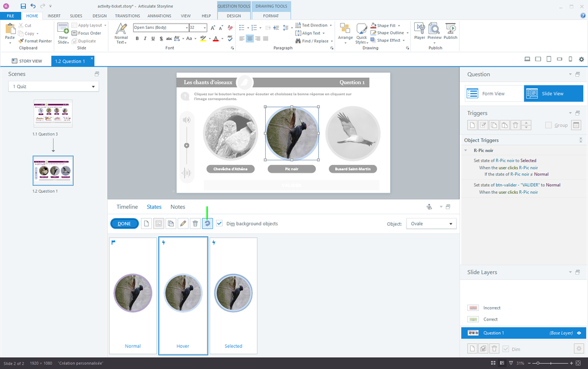Screen dimensions: 588x369
Task: Select the Format Painter tool
Action: click(x=34, y=41)
